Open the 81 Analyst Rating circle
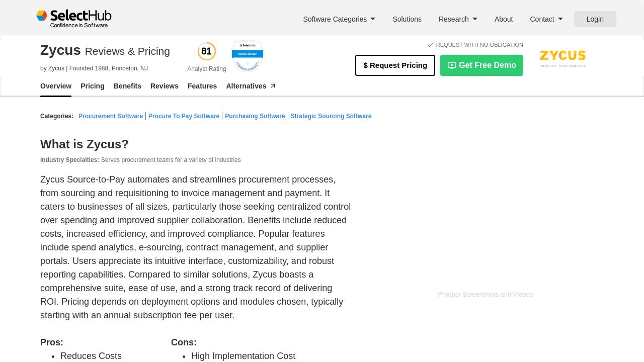Image resolution: width=644 pixels, height=362 pixels. tap(207, 51)
